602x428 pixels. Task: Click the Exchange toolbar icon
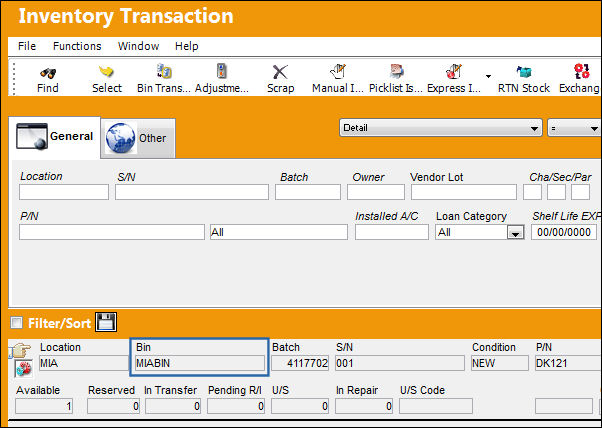(x=581, y=71)
